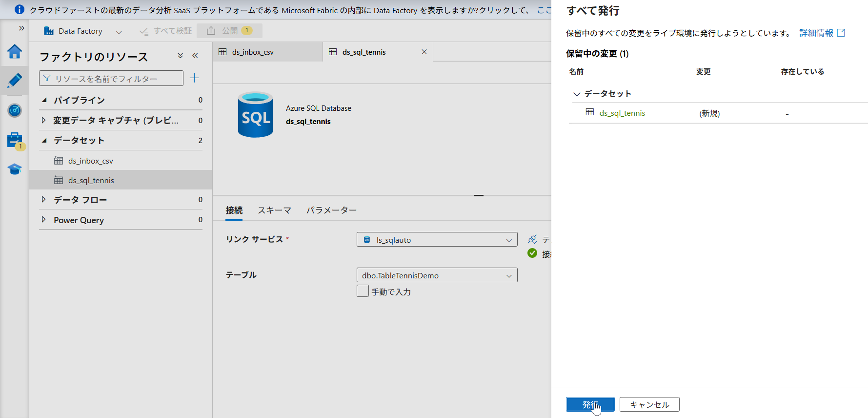Open the Home icon in left sidebar
This screenshot has width=868, height=418.
pyautogui.click(x=15, y=51)
